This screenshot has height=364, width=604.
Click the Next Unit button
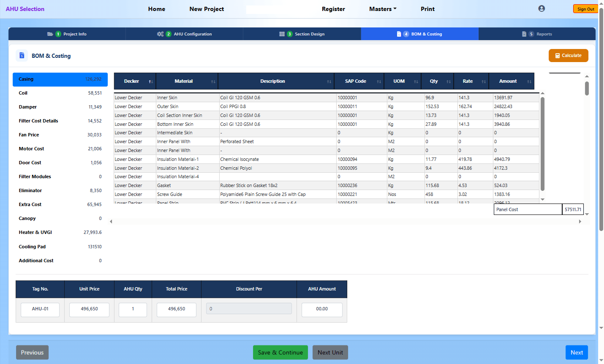[x=330, y=353]
